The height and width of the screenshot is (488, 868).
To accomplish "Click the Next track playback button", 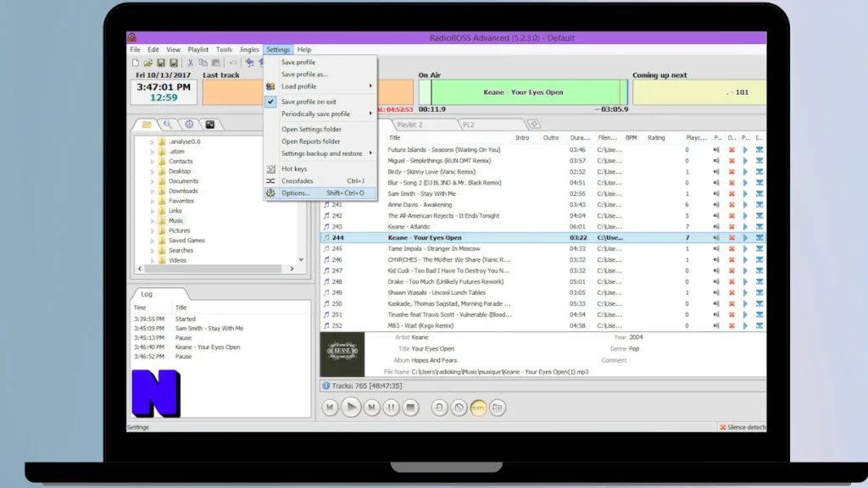I will (x=371, y=408).
